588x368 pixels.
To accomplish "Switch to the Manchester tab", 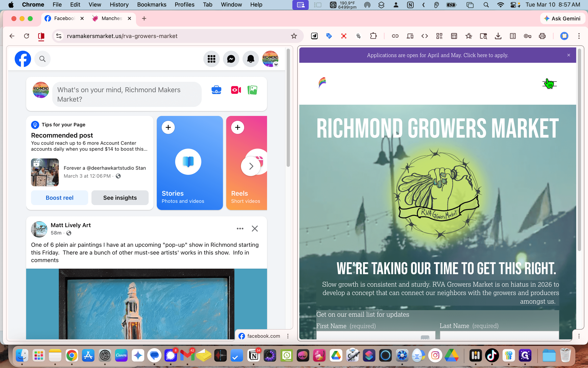I will [x=111, y=18].
